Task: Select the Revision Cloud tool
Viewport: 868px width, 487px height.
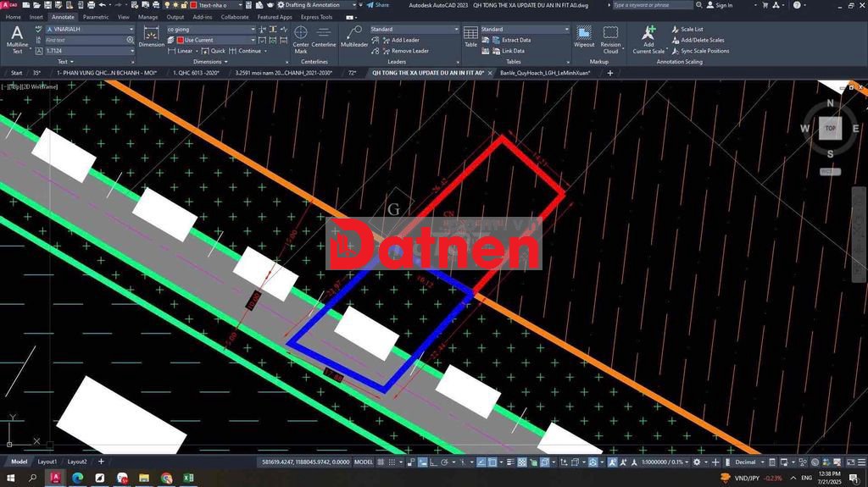Action: click(x=610, y=39)
